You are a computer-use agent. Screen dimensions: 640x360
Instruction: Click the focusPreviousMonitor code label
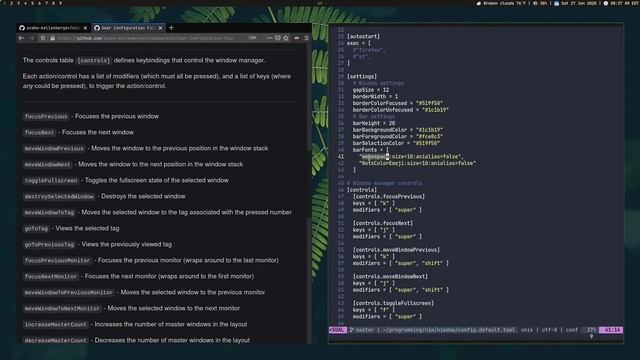pyautogui.click(x=57, y=260)
